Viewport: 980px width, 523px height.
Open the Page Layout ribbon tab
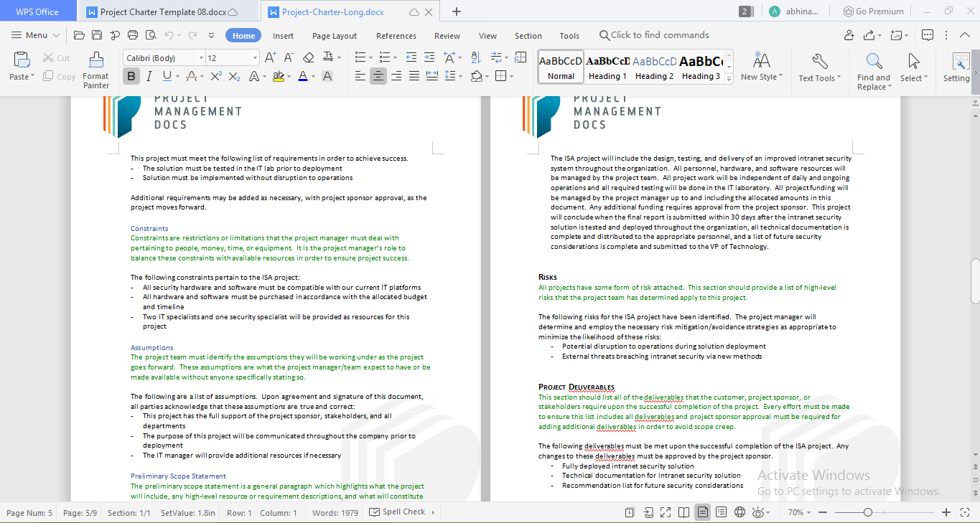click(x=335, y=36)
